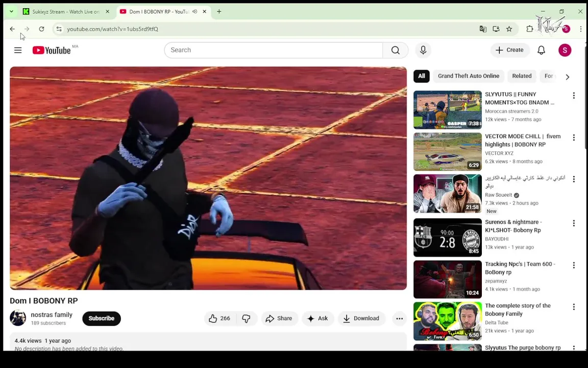Screen dimensions: 588x368
Task: Open the browser extensions puzzle icon
Action: coord(529,29)
